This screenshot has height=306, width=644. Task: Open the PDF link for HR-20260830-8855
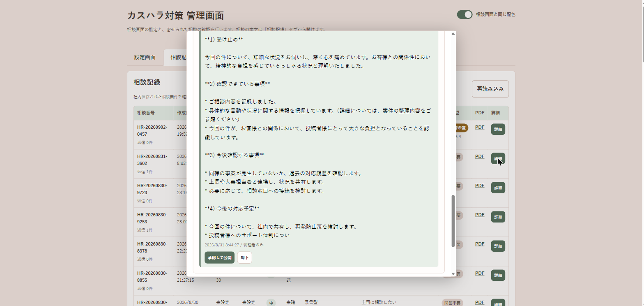[480, 273]
